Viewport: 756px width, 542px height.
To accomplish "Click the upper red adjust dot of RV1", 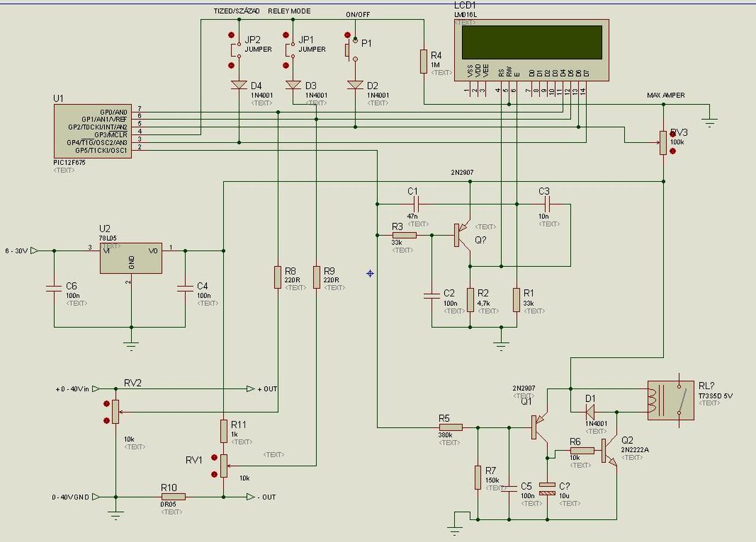I will 214,456.
